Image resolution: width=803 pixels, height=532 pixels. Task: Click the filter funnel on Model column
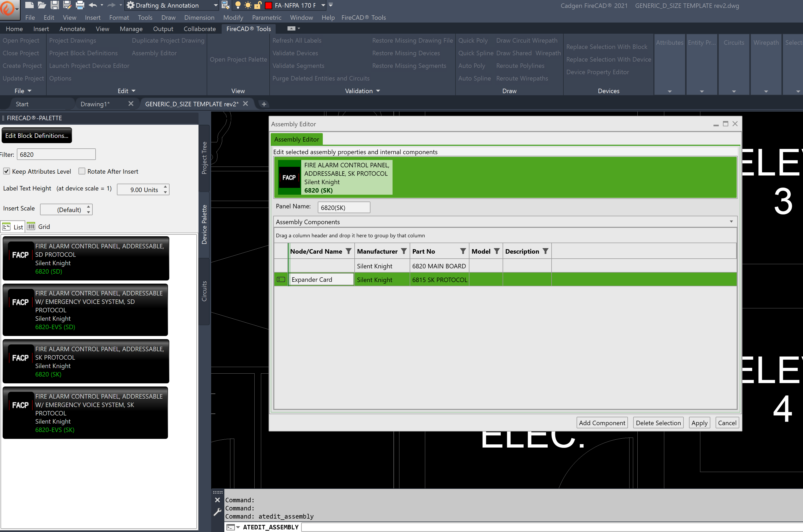pyautogui.click(x=497, y=251)
